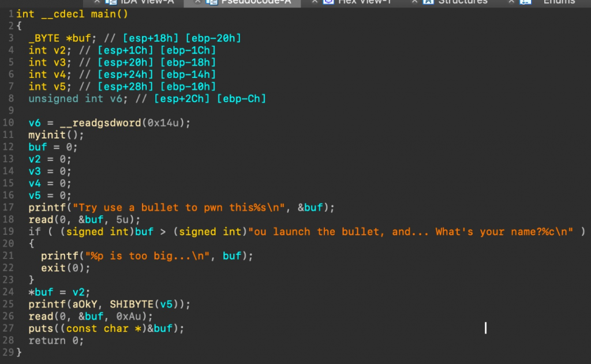Close the Enums tab
The image size is (591, 364).
pos(511,2)
